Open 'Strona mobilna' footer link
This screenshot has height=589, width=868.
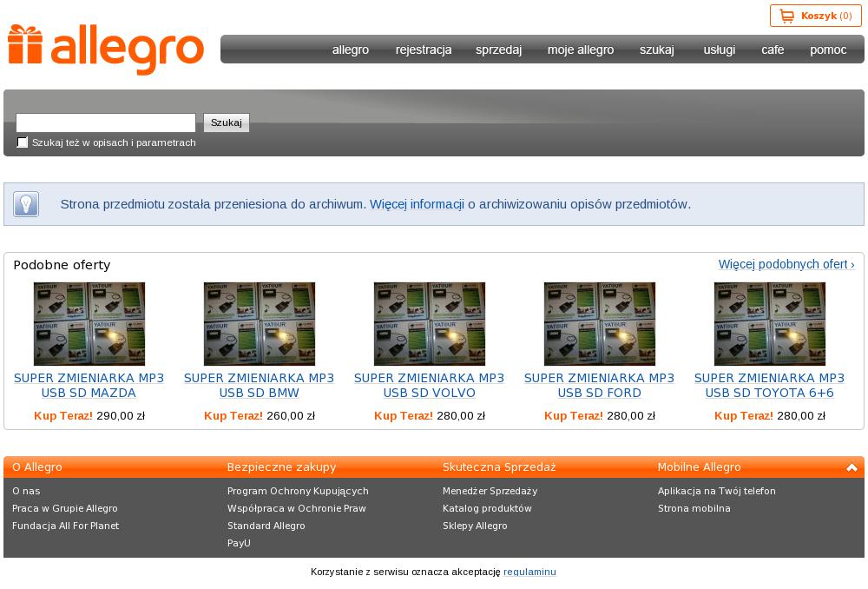pos(694,509)
